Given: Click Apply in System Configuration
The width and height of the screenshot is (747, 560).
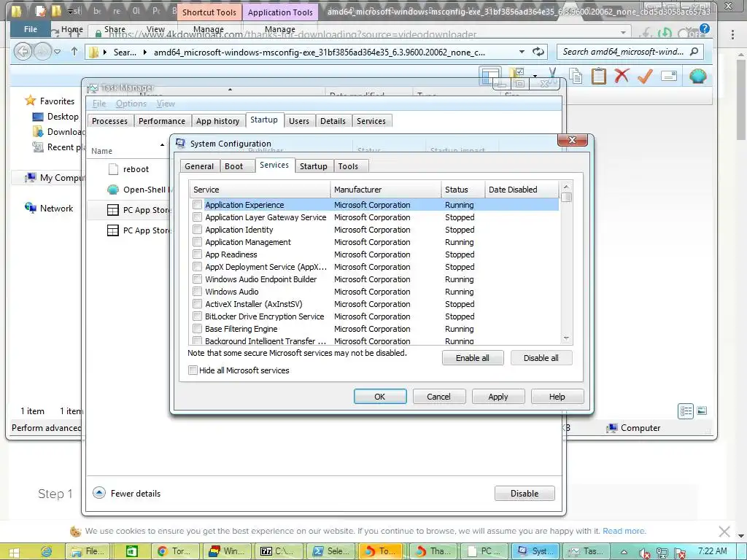Looking at the screenshot, I should click(498, 396).
